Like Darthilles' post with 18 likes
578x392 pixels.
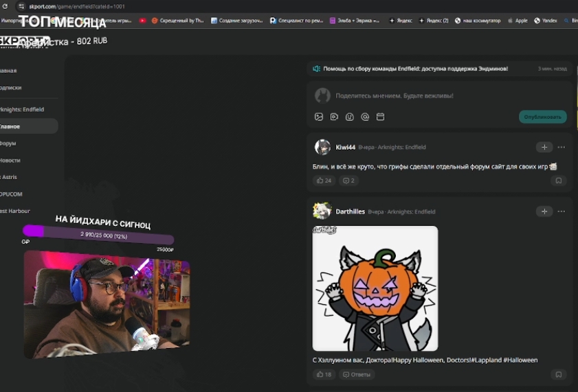coord(324,374)
